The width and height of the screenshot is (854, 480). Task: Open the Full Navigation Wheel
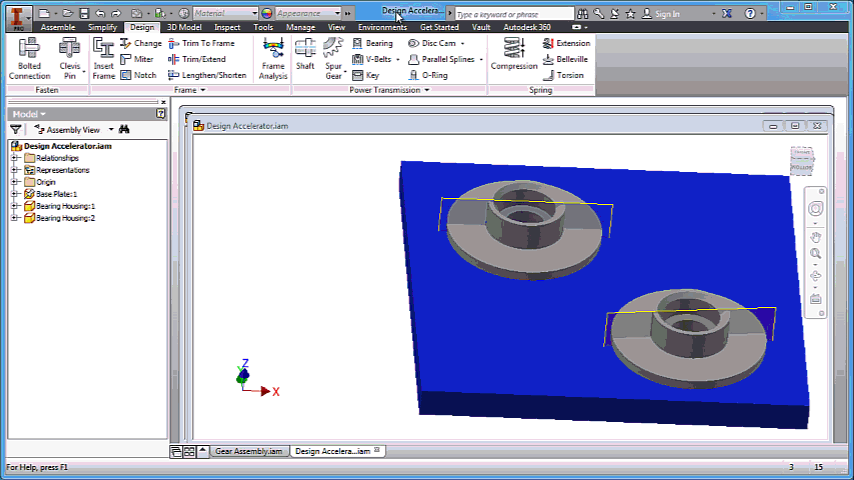point(815,208)
